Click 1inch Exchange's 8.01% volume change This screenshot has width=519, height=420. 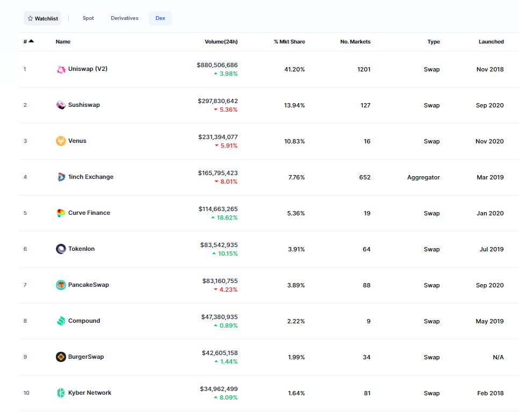pos(226,182)
